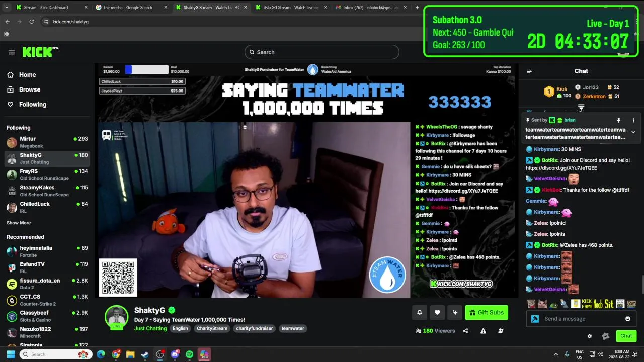Open the Kick hamburger menu

point(12,52)
